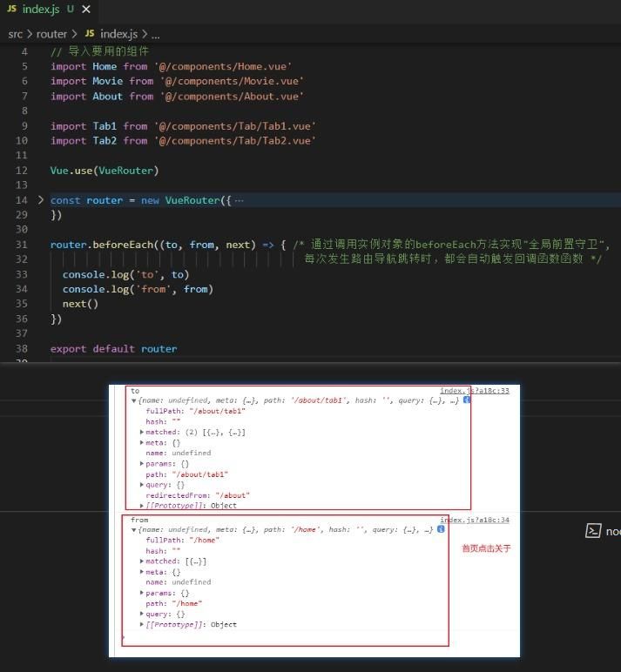
Task: Collapse the 'to' route object in console
Action: point(133,400)
